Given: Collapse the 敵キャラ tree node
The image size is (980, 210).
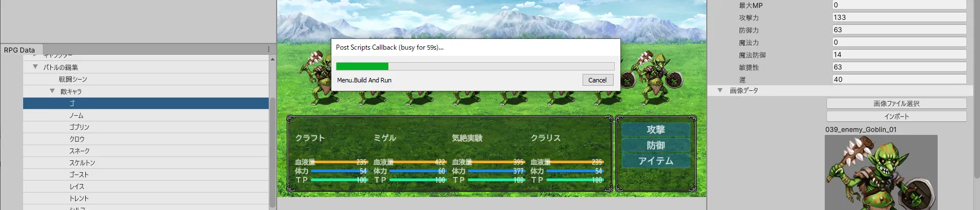Looking at the screenshot, I should 53,91.
